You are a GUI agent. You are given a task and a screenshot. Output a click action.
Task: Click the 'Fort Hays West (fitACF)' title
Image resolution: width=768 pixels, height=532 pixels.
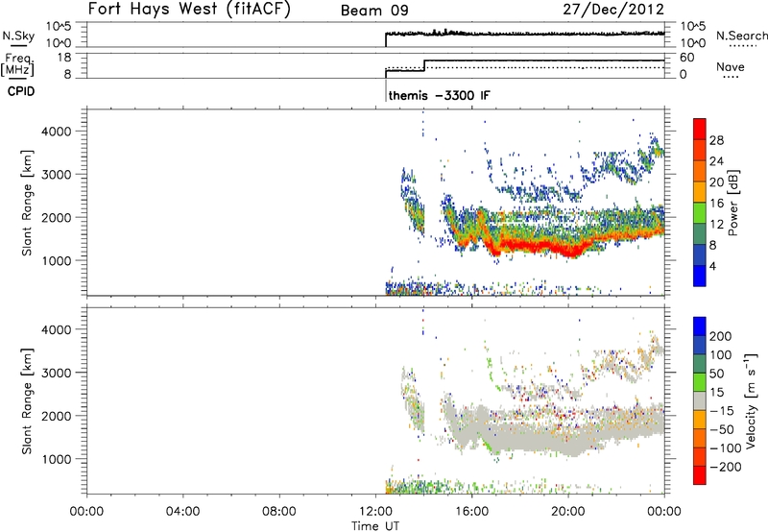click(189, 10)
